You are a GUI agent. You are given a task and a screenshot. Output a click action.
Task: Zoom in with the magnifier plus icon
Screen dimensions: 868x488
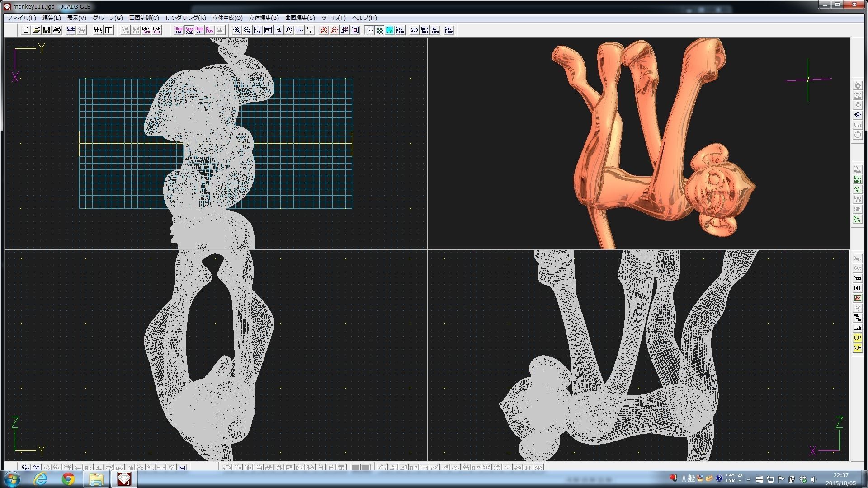tap(237, 30)
